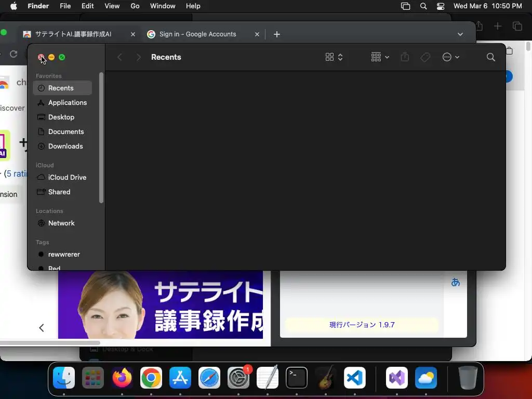The height and width of the screenshot is (399, 532).
Task: Expand the browser tab list chevron
Action: [460, 34]
